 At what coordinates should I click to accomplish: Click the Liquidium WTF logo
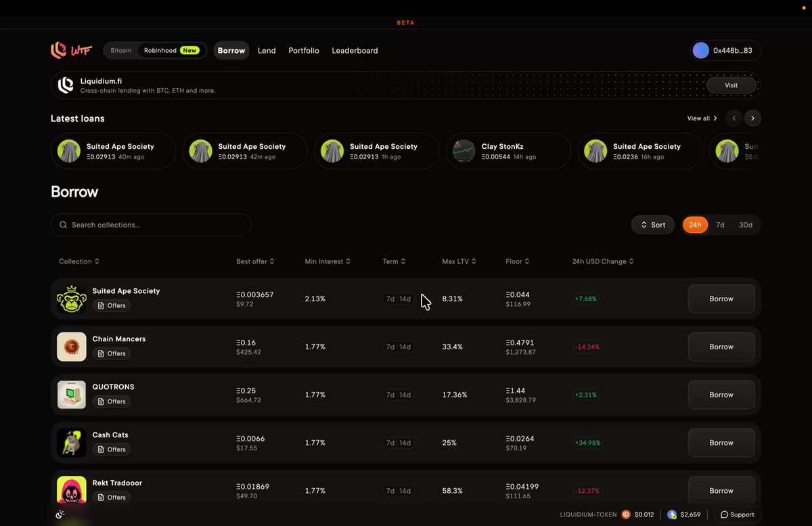71,50
